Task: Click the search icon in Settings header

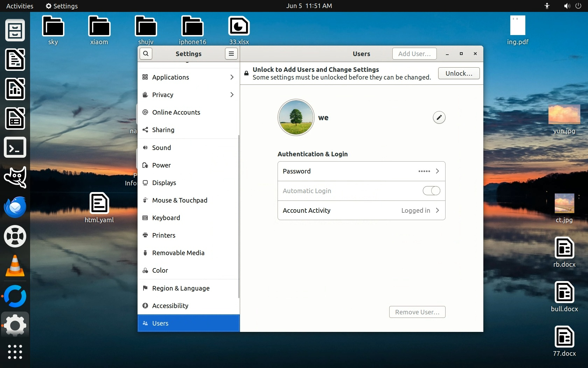Action: [x=146, y=54]
